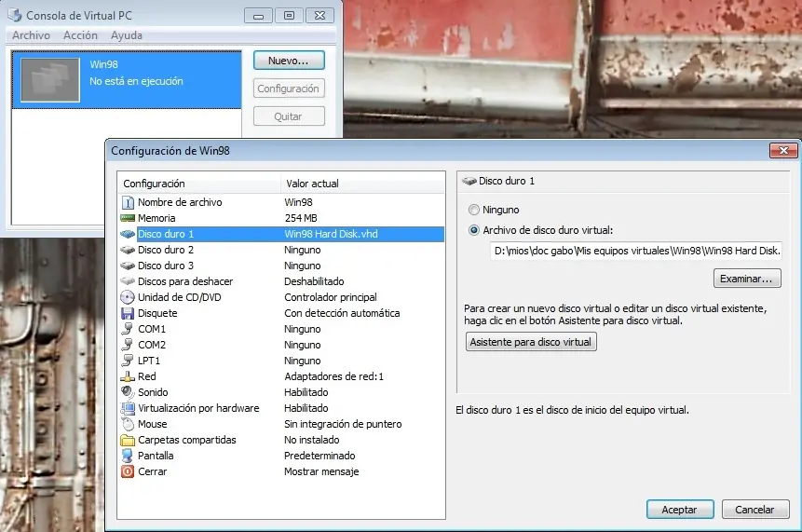
Task: Select Archivo de disco duro virtual radio
Action: pos(474,230)
